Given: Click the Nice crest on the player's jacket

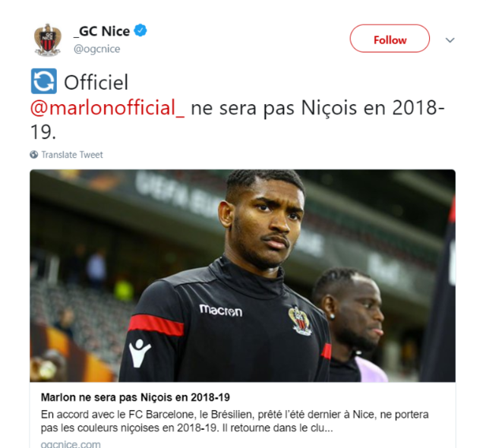Looking at the screenshot, I should click(x=300, y=321).
